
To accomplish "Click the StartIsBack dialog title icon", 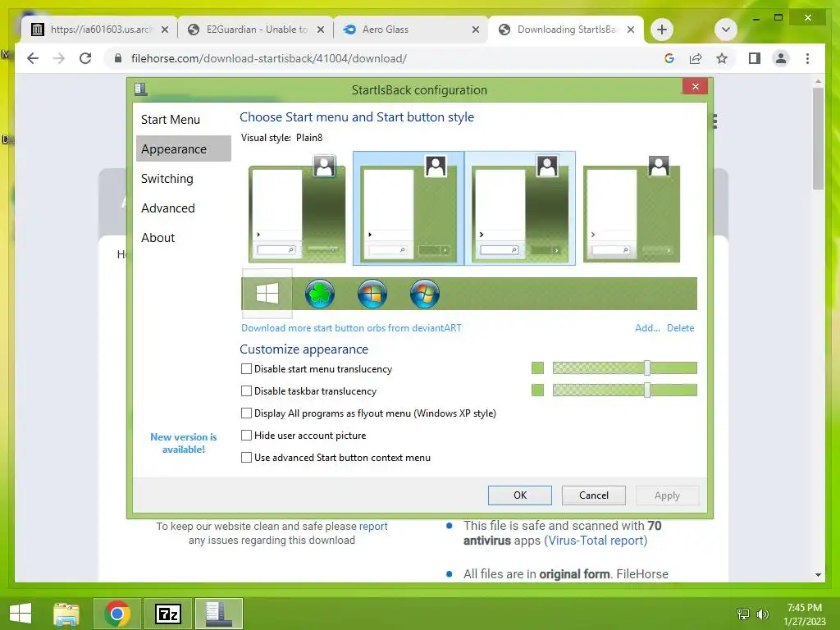I will [141, 89].
